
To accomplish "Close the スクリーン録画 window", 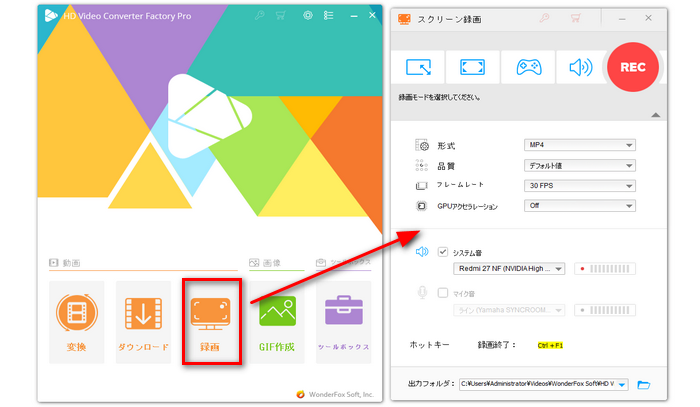I will point(648,18).
